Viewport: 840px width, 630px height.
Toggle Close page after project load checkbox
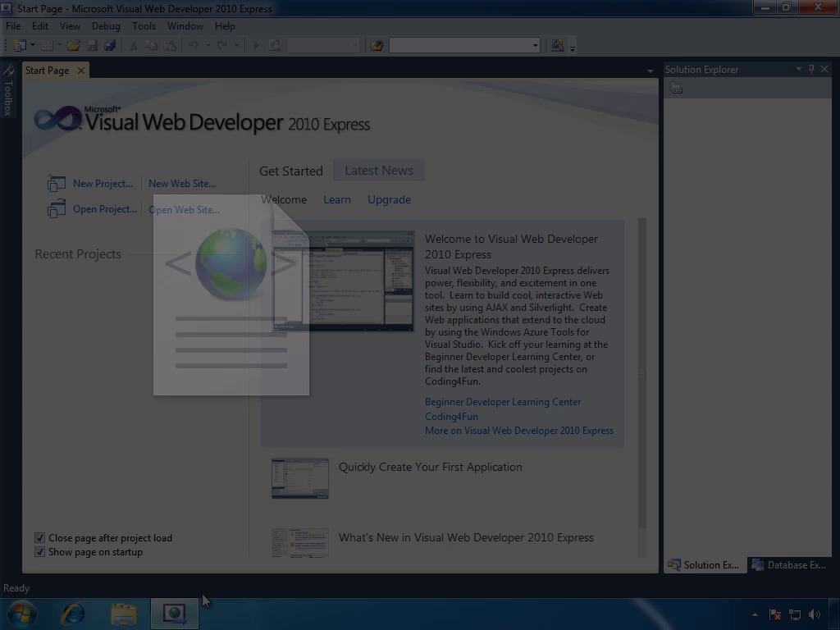(39, 537)
